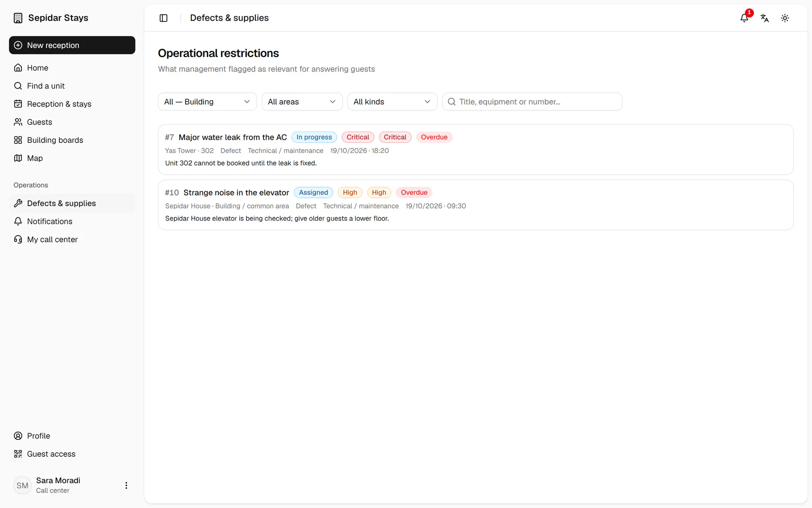Viewport: 812px width, 508px height.
Task: Click the New reception button
Action: point(72,45)
